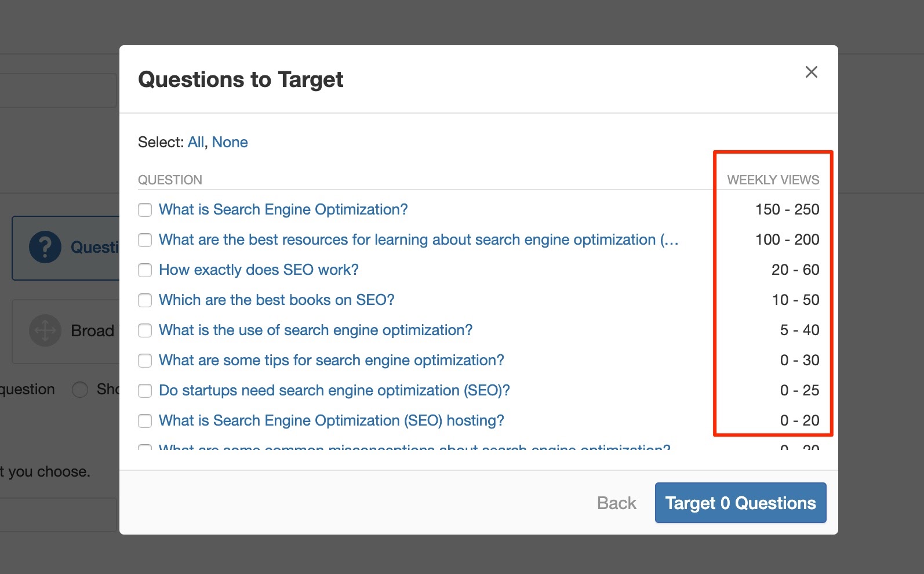Check 'What is Search Engine Optimization (SEO) hosting?'
The width and height of the screenshot is (924, 574).
pos(144,421)
